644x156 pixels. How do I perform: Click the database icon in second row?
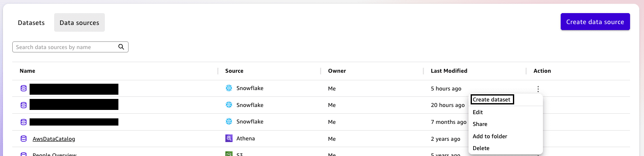pyautogui.click(x=24, y=105)
